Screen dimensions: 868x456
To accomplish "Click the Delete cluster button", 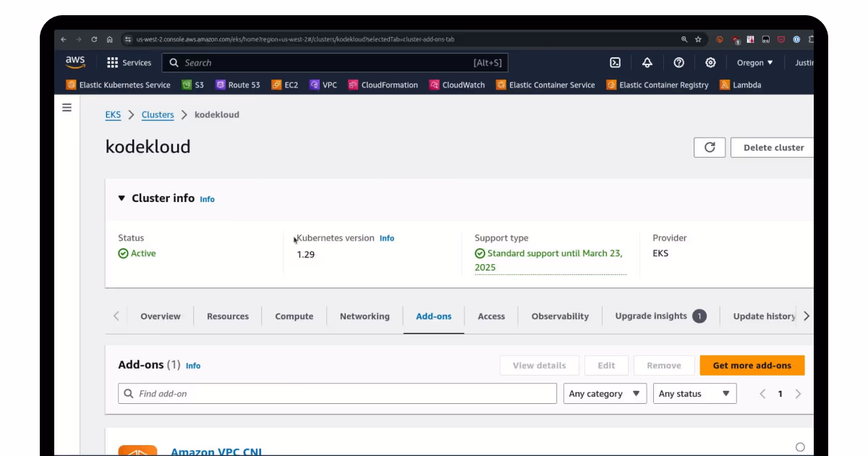I will coord(773,148).
